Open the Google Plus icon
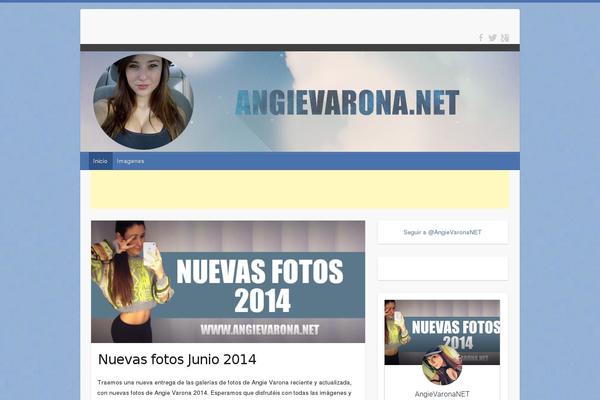600x400 pixels. pyautogui.click(x=505, y=38)
